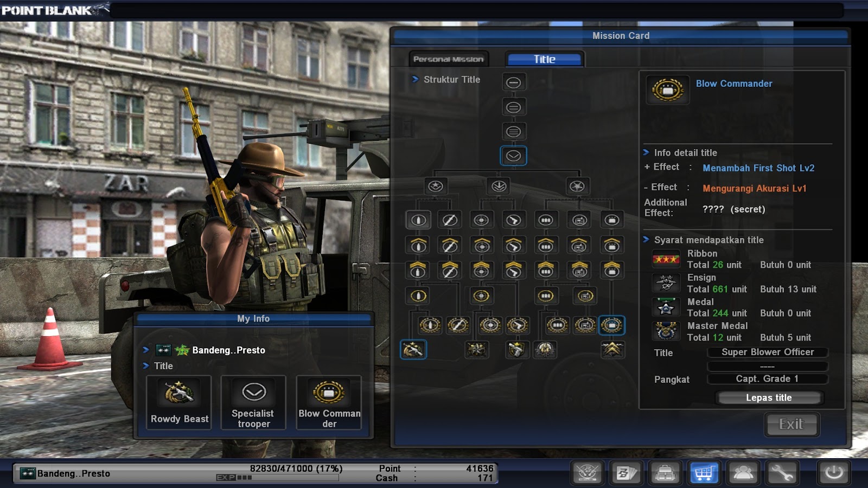Click the Lepas title button
The height and width of the screenshot is (488, 868).
point(769,398)
